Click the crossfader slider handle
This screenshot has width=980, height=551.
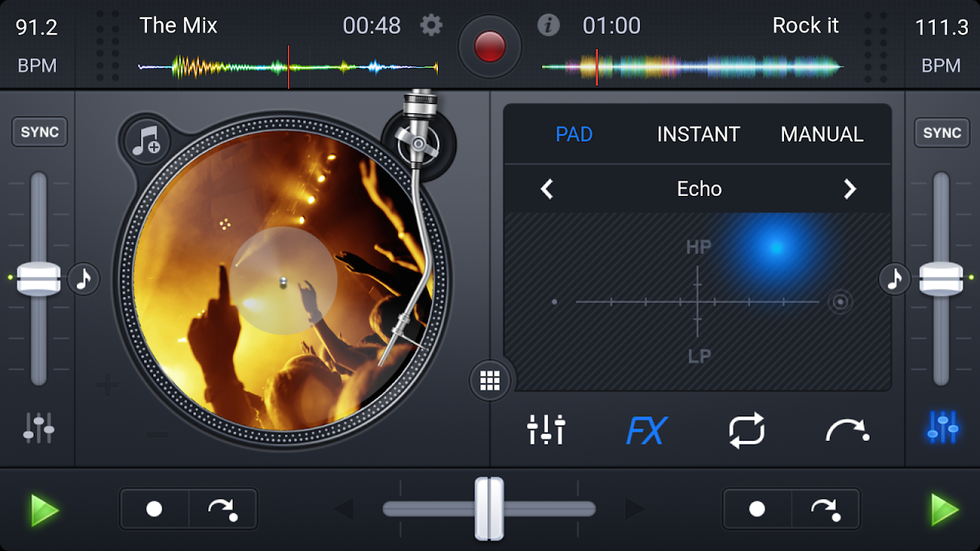coord(490,508)
